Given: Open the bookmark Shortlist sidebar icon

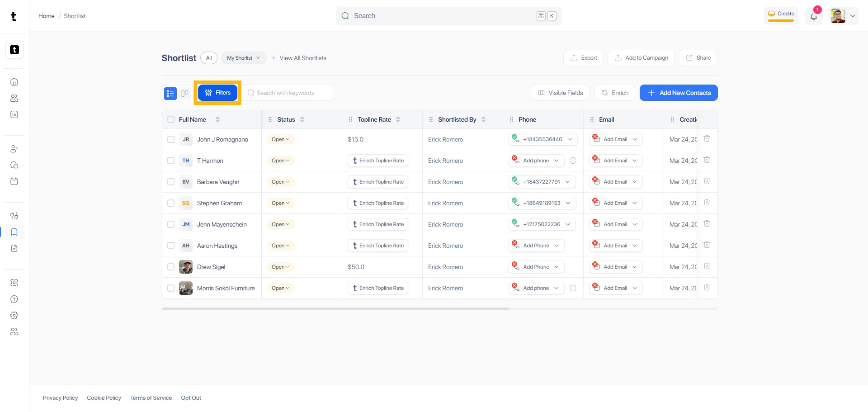Looking at the screenshot, I should pos(14,232).
